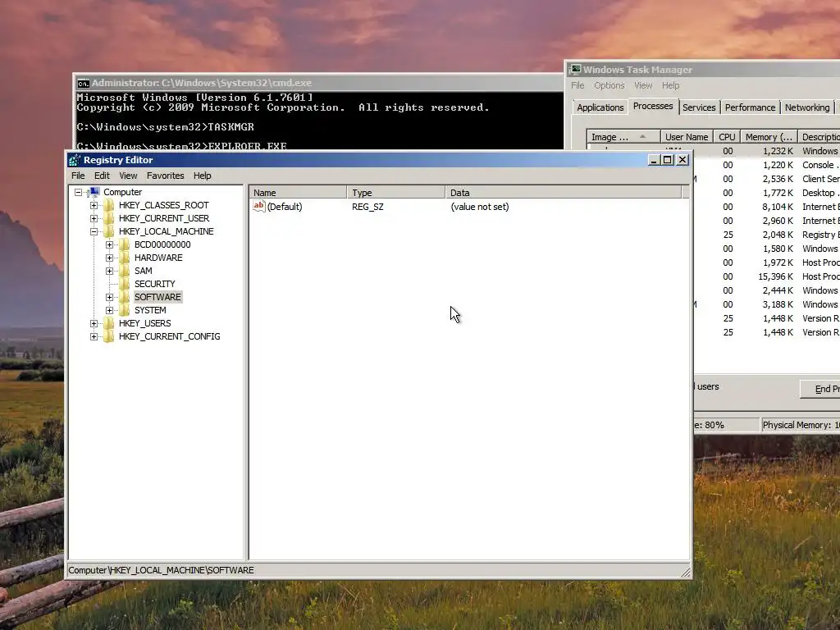Open the Registry Editor File menu
This screenshot has height=630, width=840.
(78, 176)
